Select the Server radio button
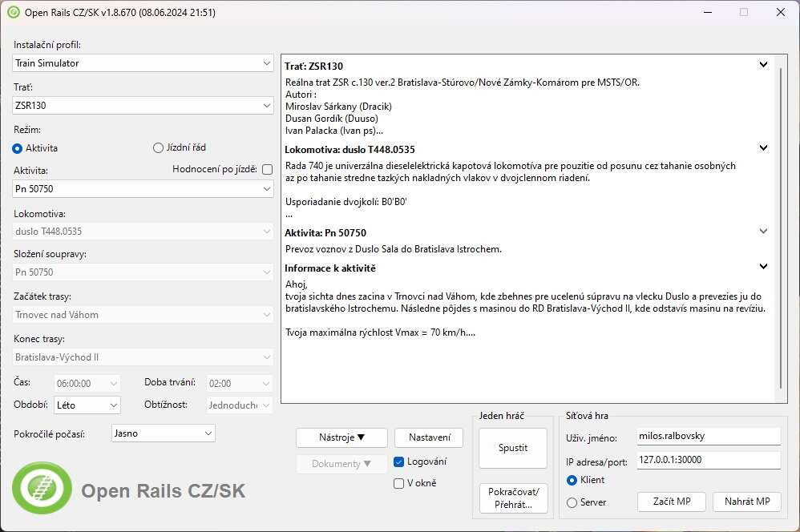The image size is (800, 532). tap(572, 502)
